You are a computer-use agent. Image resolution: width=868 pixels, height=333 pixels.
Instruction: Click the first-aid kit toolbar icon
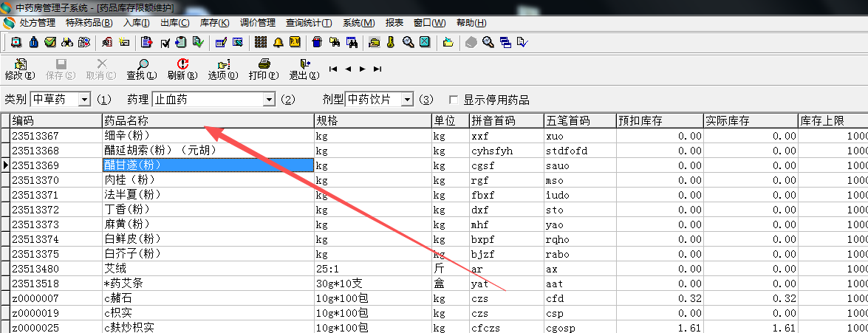click(x=16, y=42)
